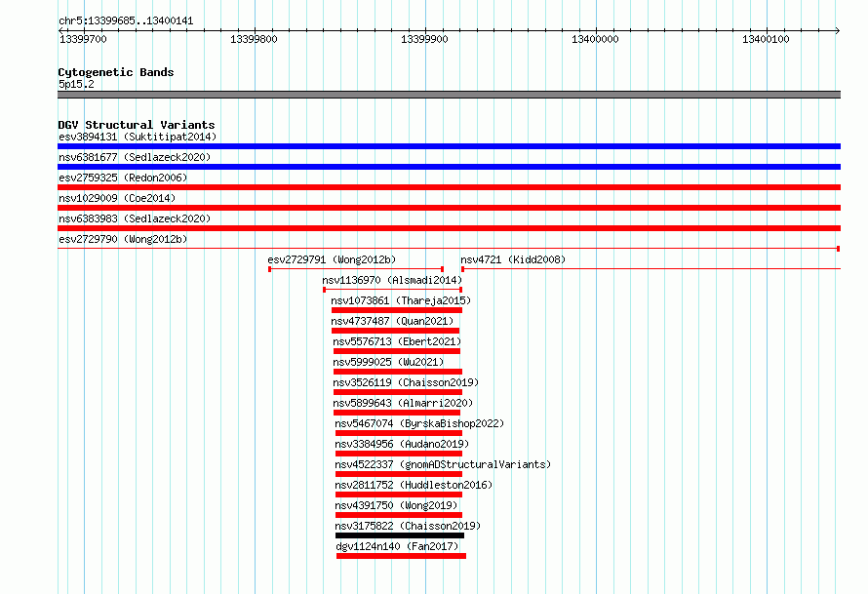Open the esv2729790 (Wong2012b) variant label
Image resolution: width=868 pixels, height=594 pixels.
[123, 239]
